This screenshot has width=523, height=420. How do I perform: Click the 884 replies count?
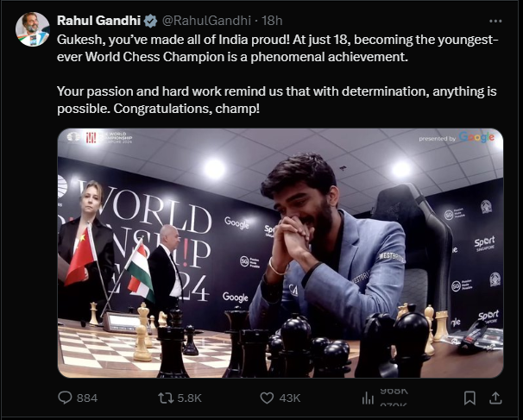tap(87, 398)
